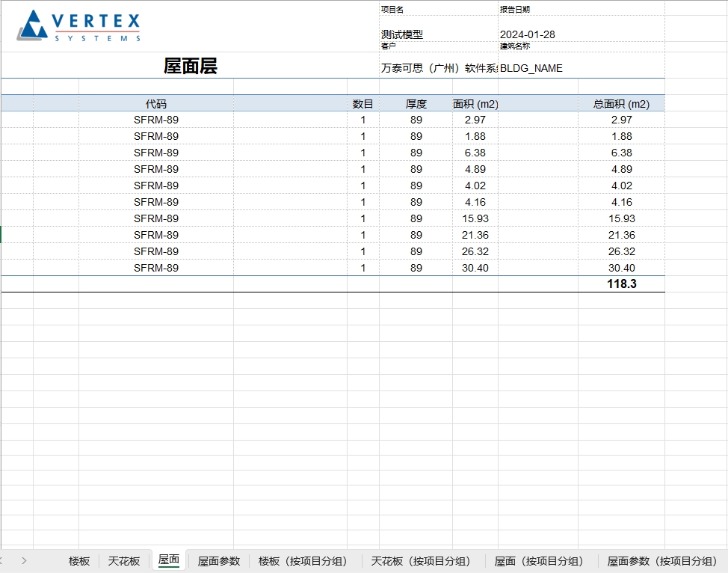This screenshot has width=728, height=573.
Task: Select total area cell 15.93 in 总面积 column
Action: [621, 218]
